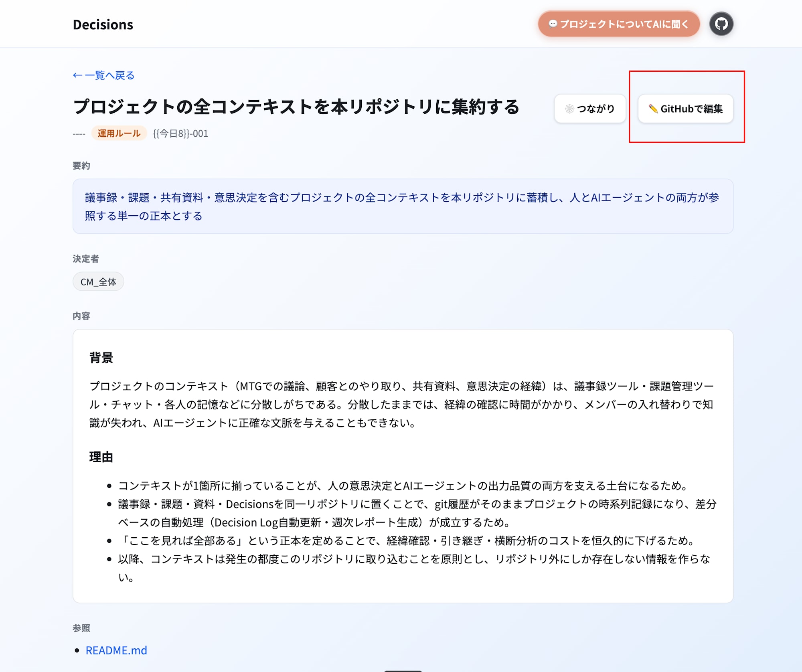Click the chat bubble icon on AI button

[553, 24]
